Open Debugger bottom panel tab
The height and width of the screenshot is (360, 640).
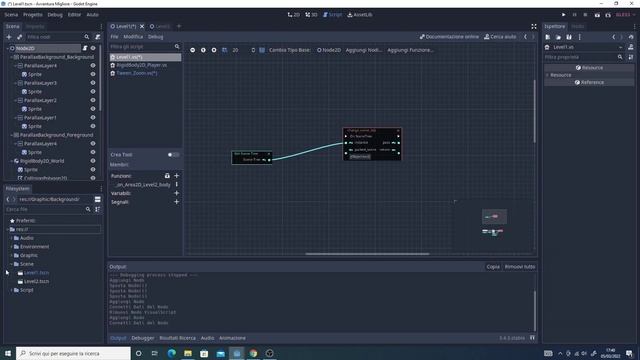(x=143, y=338)
